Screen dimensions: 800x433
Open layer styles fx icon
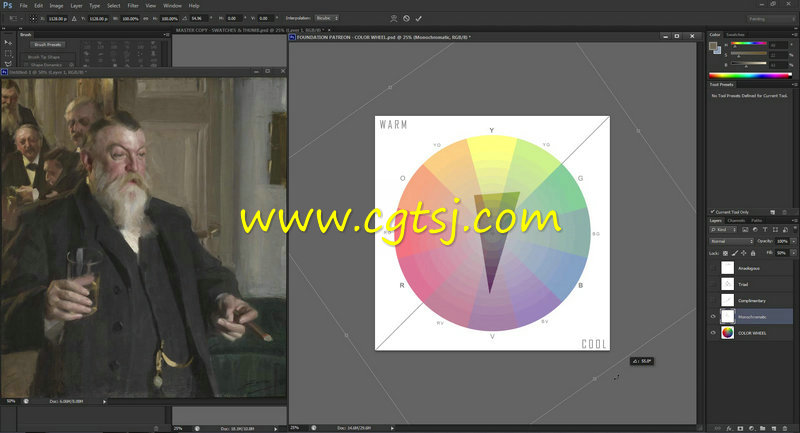pos(729,428)
